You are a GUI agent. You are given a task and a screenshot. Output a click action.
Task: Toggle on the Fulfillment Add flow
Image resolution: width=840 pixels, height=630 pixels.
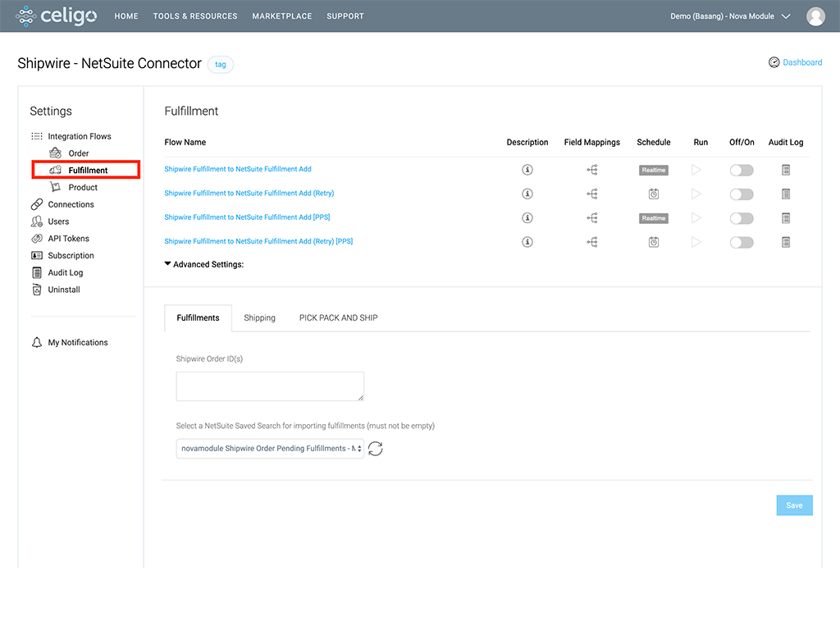click(x=742, y=171)
